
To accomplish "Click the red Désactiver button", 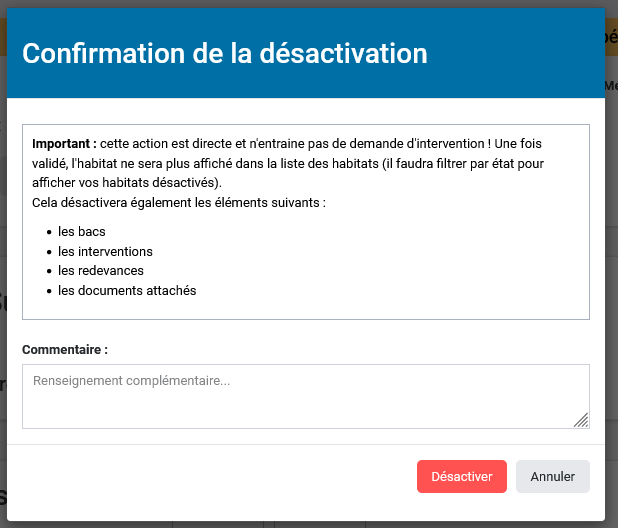I will pyautogui.click(x=461, y=477).
